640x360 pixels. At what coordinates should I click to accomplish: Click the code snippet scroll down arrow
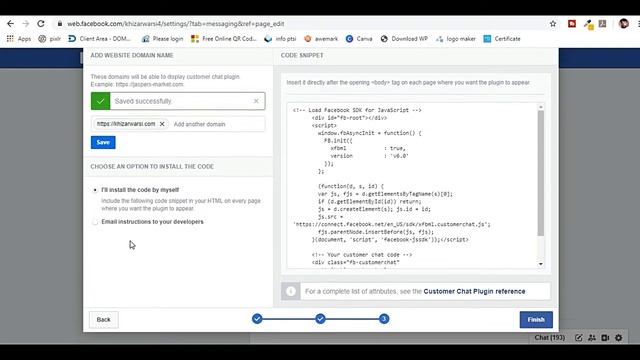pos(541,264)
